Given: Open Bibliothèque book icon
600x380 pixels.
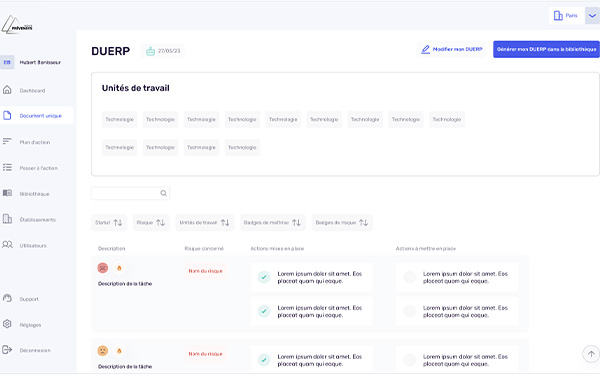Looking at the screenshot, I should (7, 193).
